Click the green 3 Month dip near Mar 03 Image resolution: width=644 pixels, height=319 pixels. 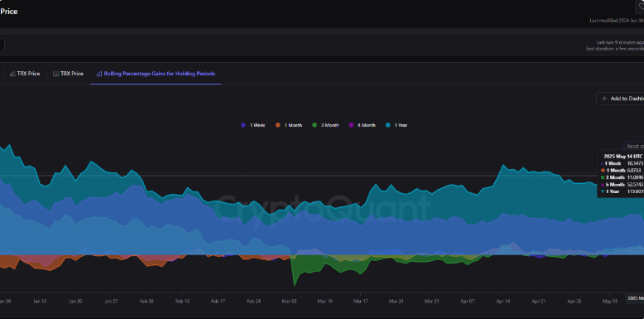[x=294, y=285]
